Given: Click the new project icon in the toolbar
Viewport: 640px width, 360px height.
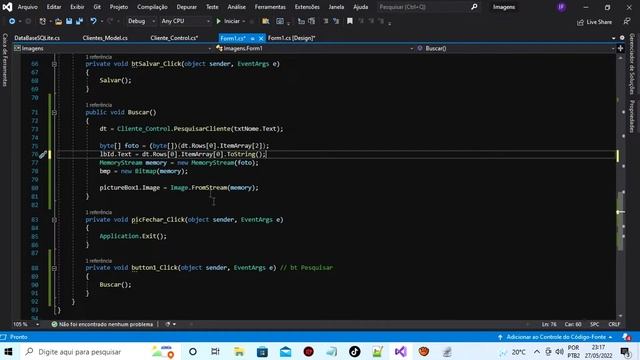Looking at the screenshot, I should tap(42, 21).
